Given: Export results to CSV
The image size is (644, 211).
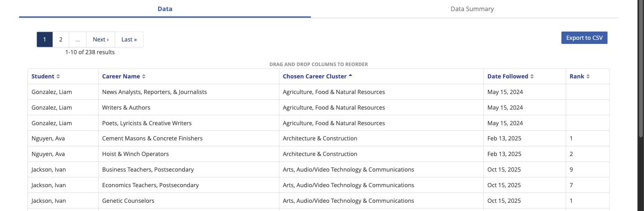Looking at the screenshot, I should pos(584,38).
